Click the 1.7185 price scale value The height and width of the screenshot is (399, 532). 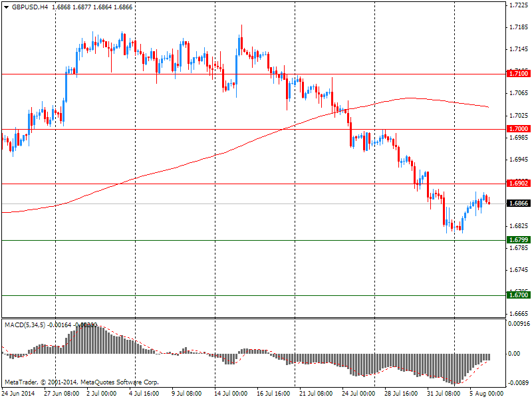[519, 27]
